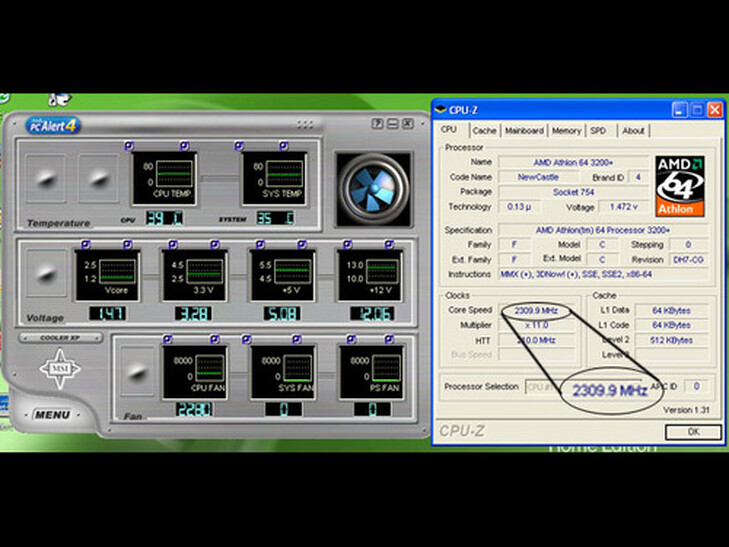Image resolution: width=729 pixels, height=547 pixels.
Task: Click the 5.08 voltage readout
Action: click(x=282, y=314)
